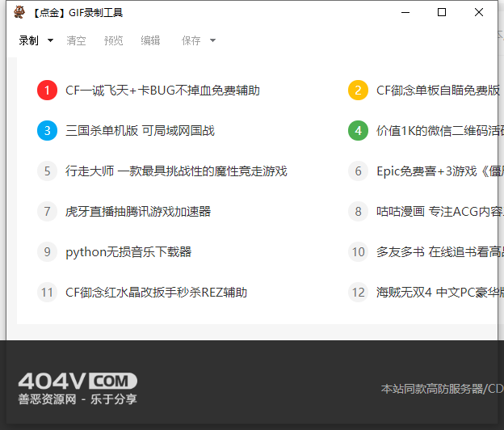Screen dimensions: 504x430
Task: Click the gray number 6 badge
Action: point(358,171)
